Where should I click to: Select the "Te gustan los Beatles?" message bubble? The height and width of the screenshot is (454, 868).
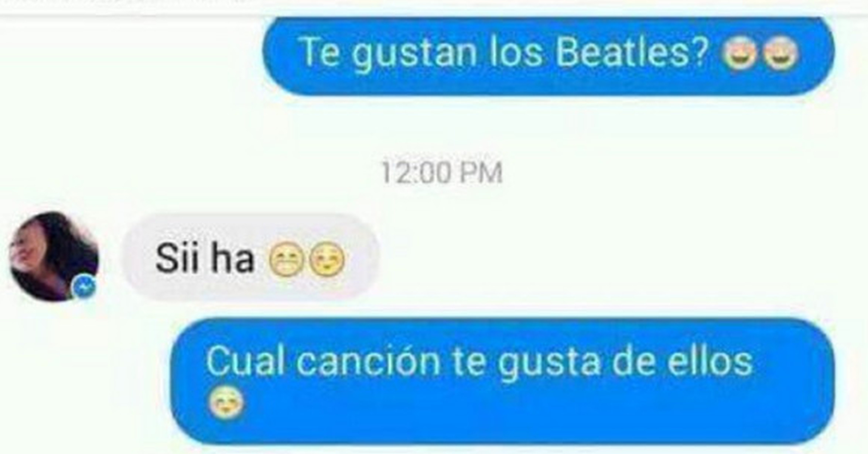tap(548, 56)
